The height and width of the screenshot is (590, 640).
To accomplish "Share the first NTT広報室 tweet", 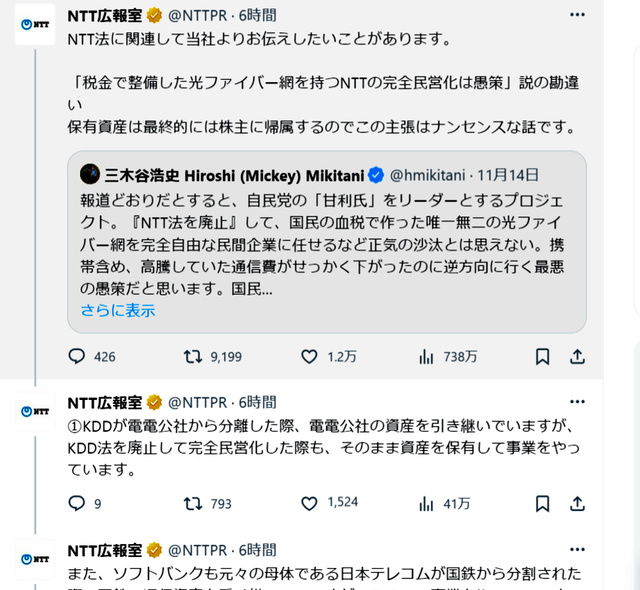I will (x=577, y=357).
